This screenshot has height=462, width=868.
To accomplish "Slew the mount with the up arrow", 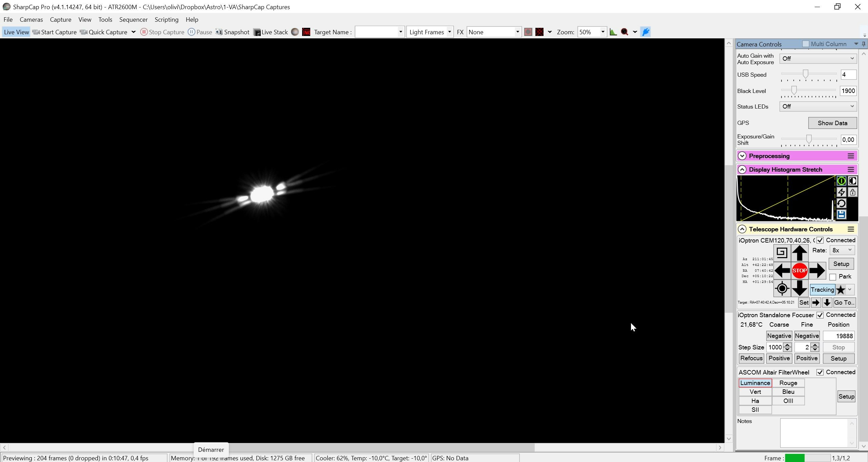I will (x=799, y=253).
